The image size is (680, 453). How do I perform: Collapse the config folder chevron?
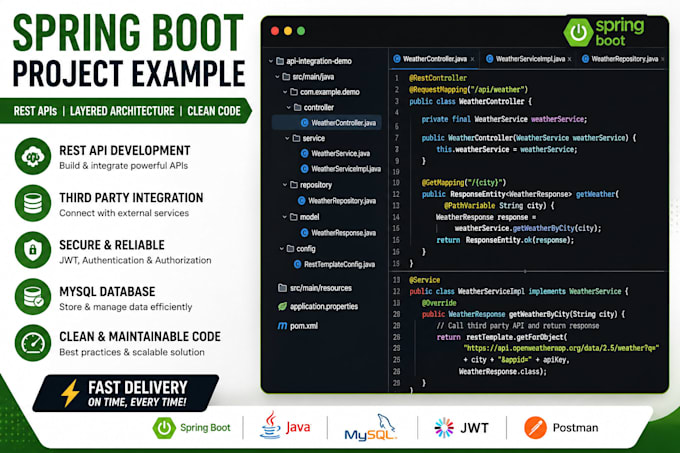point(281,249)
